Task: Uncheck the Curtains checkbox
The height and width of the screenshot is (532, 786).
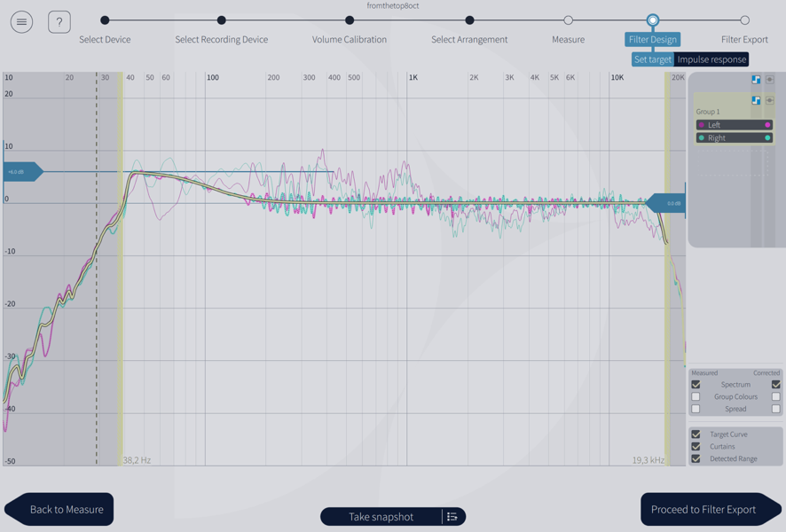Action: click(x=696, y=447)
